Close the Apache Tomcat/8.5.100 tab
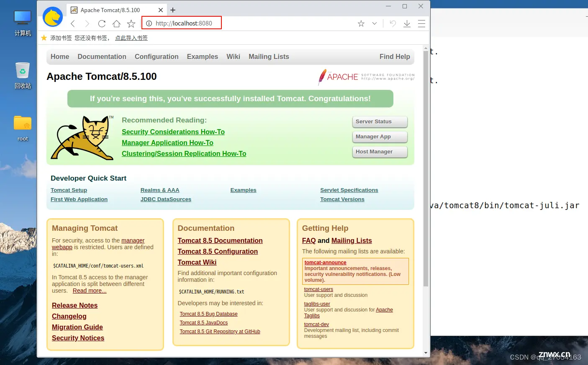 pos(161,10)
